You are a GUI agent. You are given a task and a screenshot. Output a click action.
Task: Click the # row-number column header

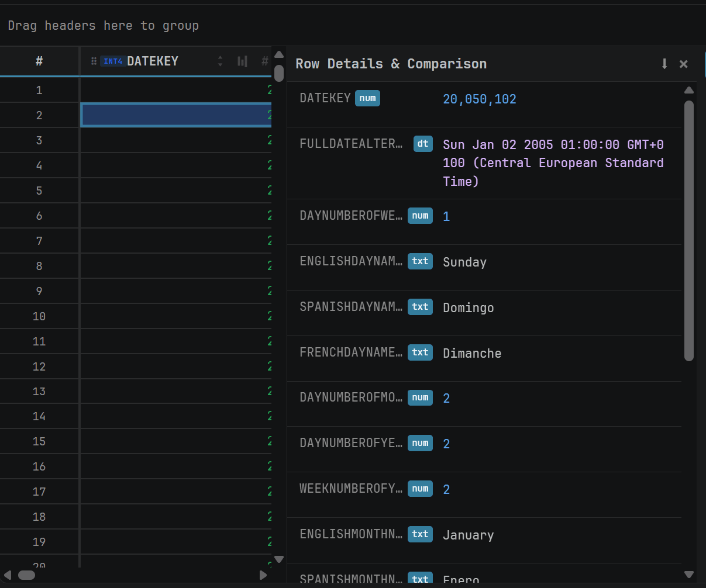point(39,61)
